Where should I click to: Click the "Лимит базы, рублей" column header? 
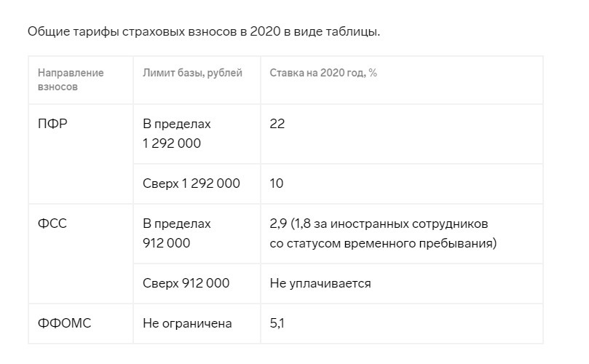point(192,73)
